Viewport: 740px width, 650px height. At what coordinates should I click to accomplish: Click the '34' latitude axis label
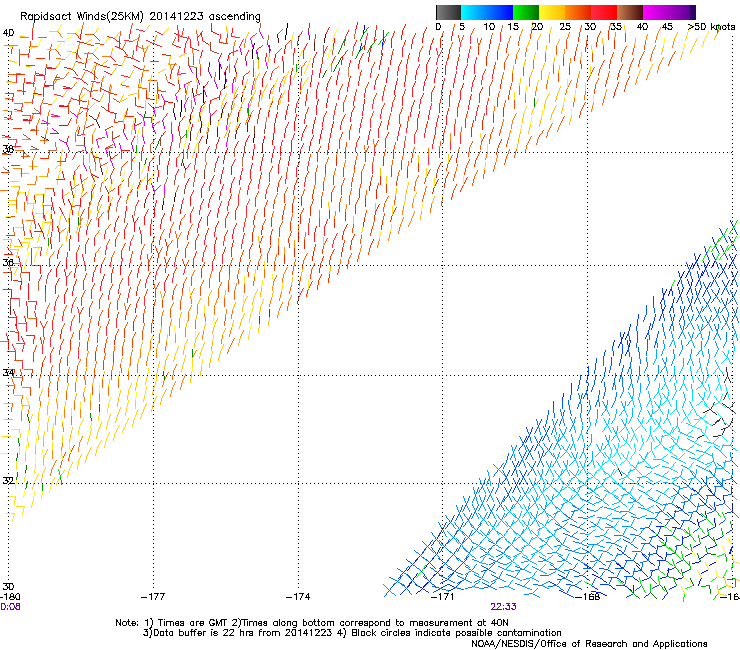pyautogui.click(x=8, y=373)
